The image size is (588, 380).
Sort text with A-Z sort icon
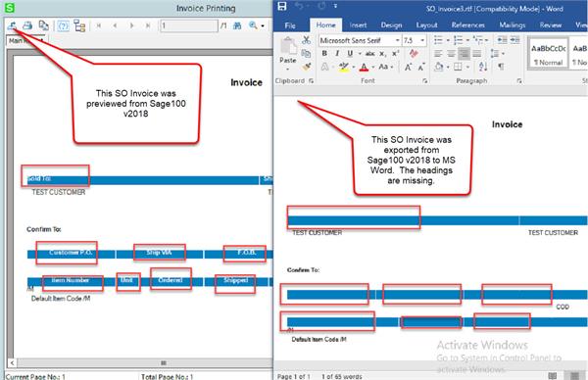(483, 67)
